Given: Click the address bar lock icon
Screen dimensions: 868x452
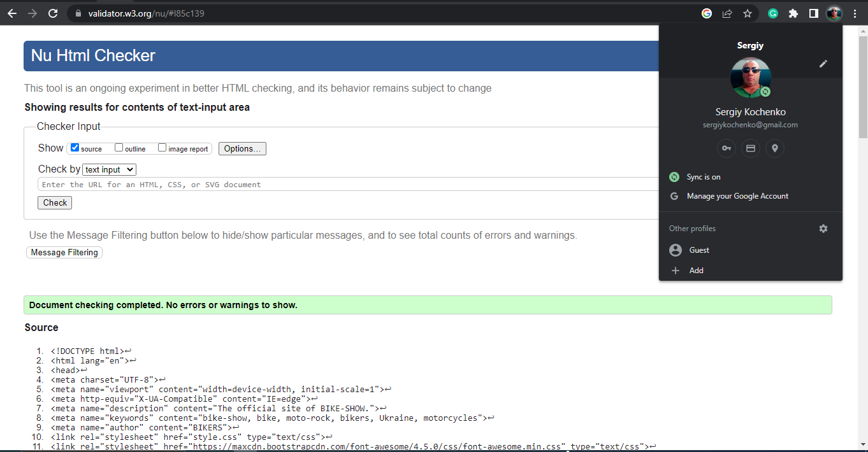Looking at the screenshot, I should tap(78, 13).
